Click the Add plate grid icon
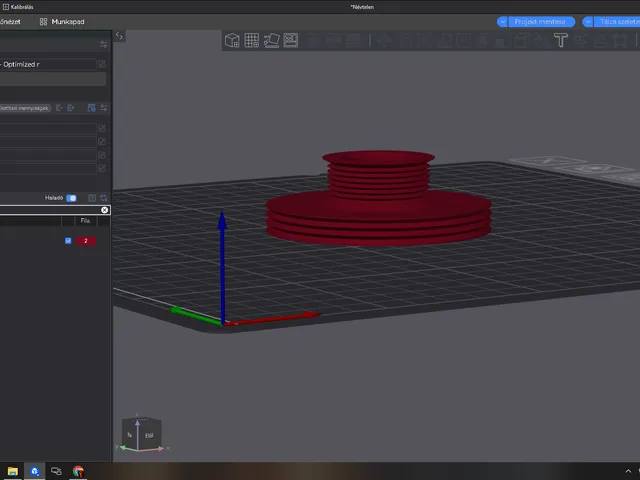 coord(251,40)
